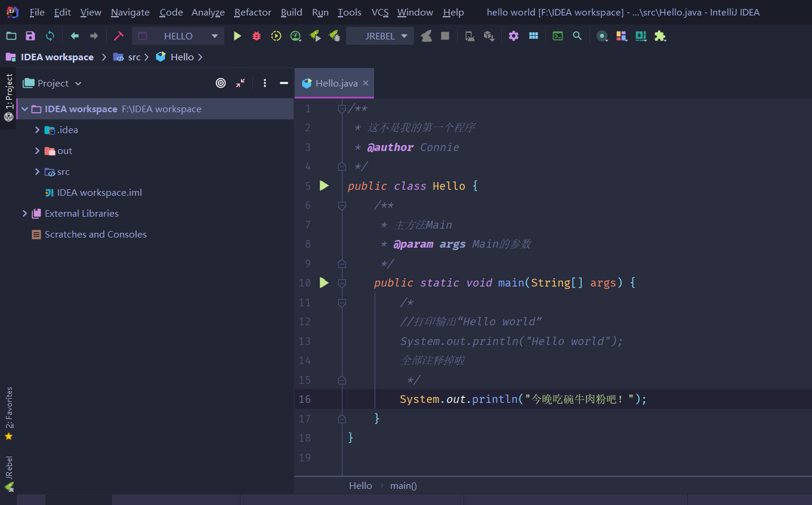Click the green Run button in toolbar

[237, 36]
